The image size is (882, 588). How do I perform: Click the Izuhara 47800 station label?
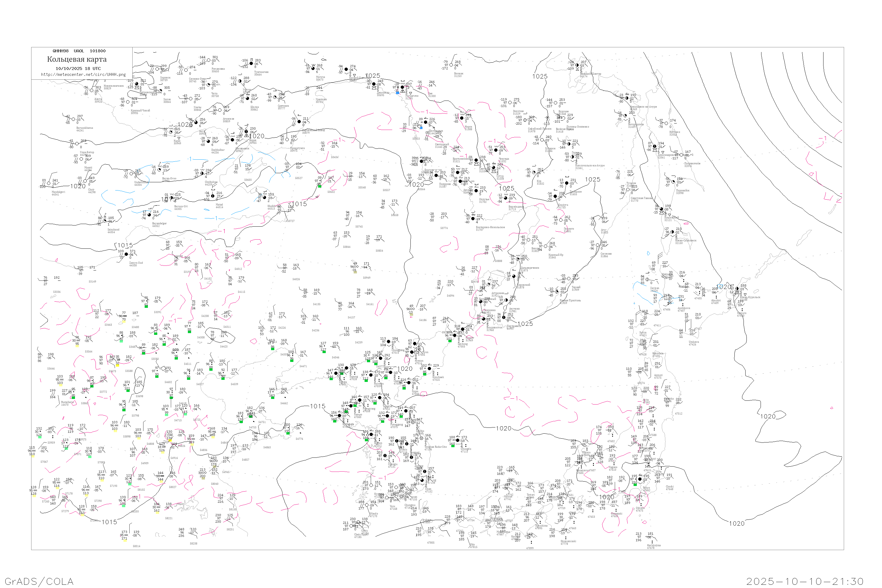[x=426, y=521]
